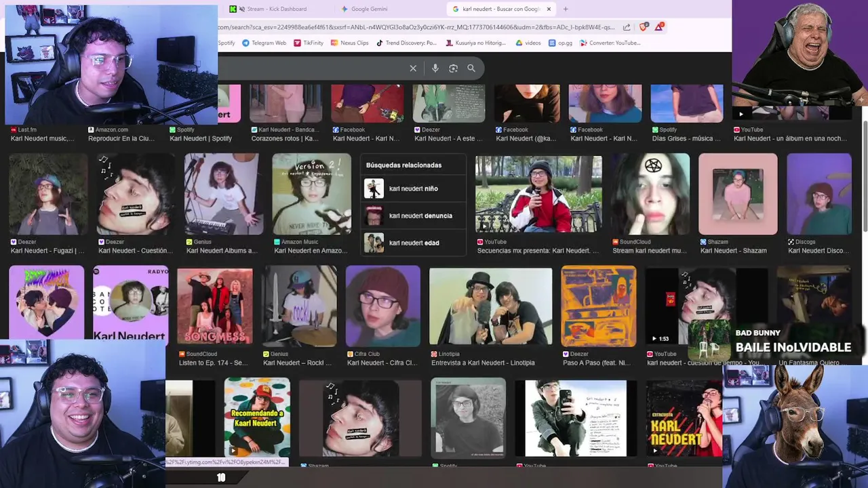Image resolution: width=868 pixels, height=488 pixels.
Task: Open the Brave Rewards triangle icon
Action: click(659, 27)
